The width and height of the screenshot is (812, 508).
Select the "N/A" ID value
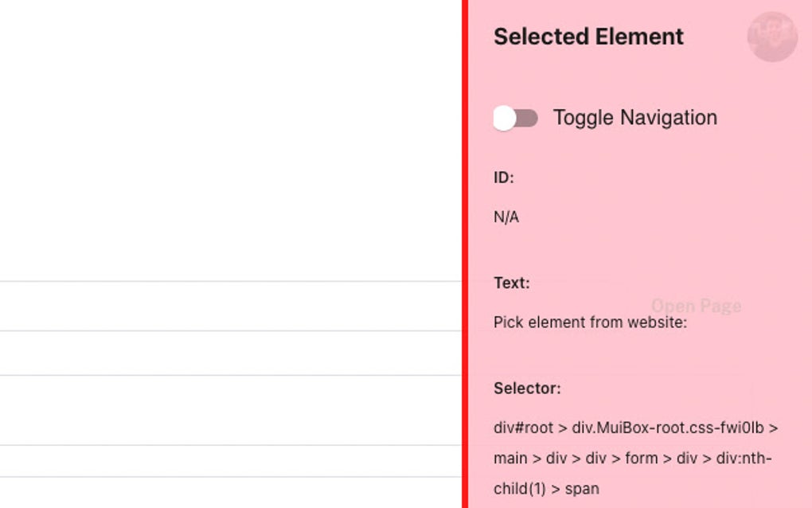click(x=506, y=217)
